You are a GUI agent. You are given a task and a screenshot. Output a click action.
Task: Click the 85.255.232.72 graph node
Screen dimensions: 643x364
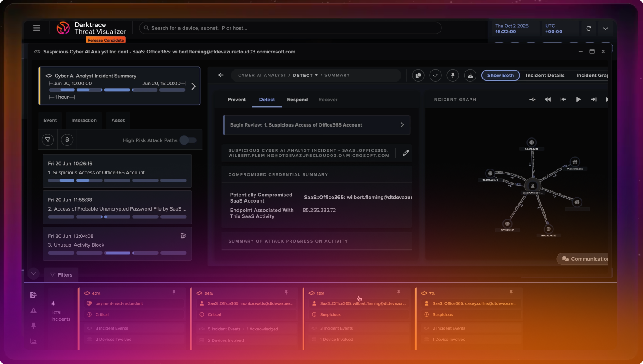(490, 173)
